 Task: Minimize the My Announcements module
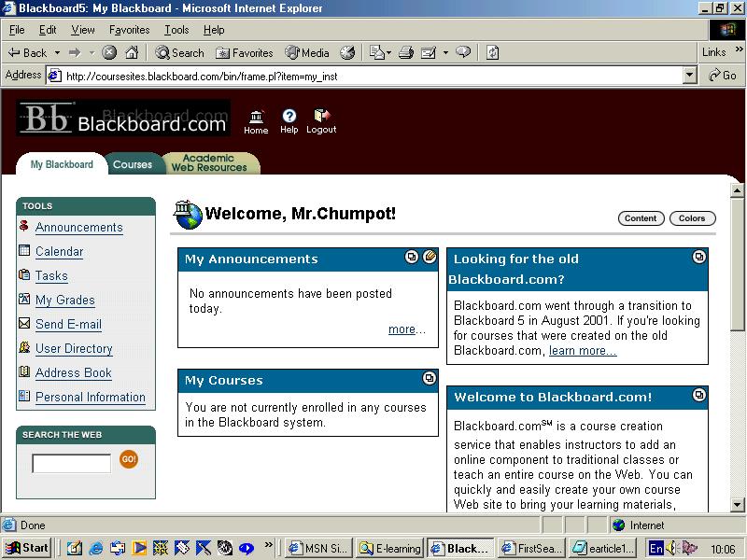coord(411,258)
